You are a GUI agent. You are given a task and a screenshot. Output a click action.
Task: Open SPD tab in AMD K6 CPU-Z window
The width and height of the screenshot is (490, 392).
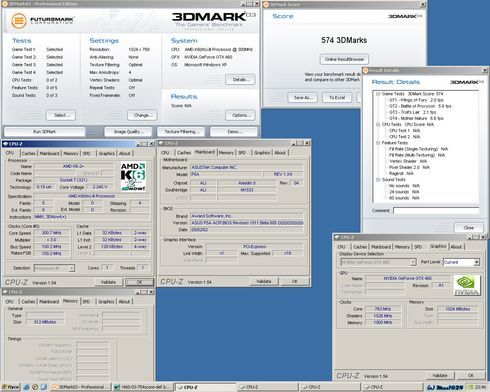pos(87,153)
